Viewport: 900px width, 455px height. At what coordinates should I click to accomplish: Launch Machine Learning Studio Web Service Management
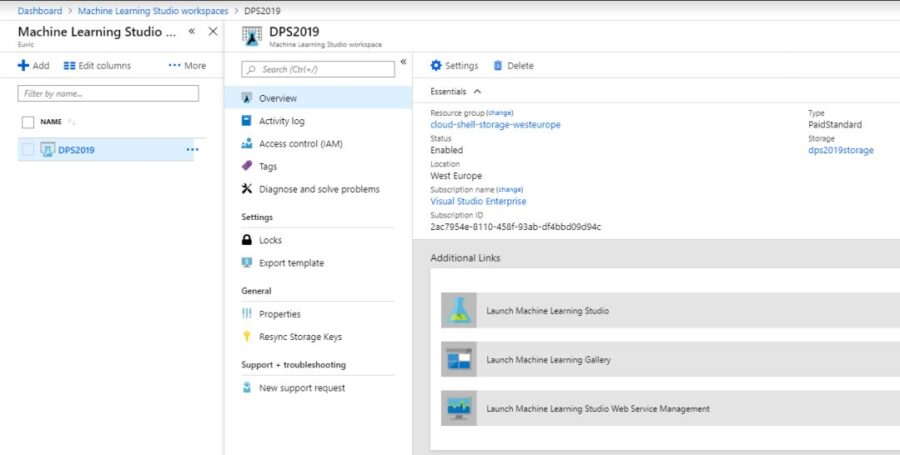point(598,409)
